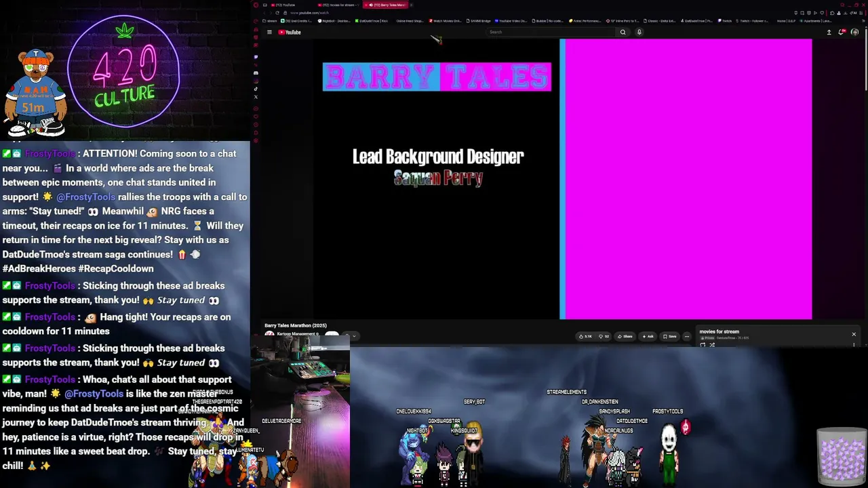Click the Ask button under the video
This screenshot has width=868, height=488.
tap(648, 336)
